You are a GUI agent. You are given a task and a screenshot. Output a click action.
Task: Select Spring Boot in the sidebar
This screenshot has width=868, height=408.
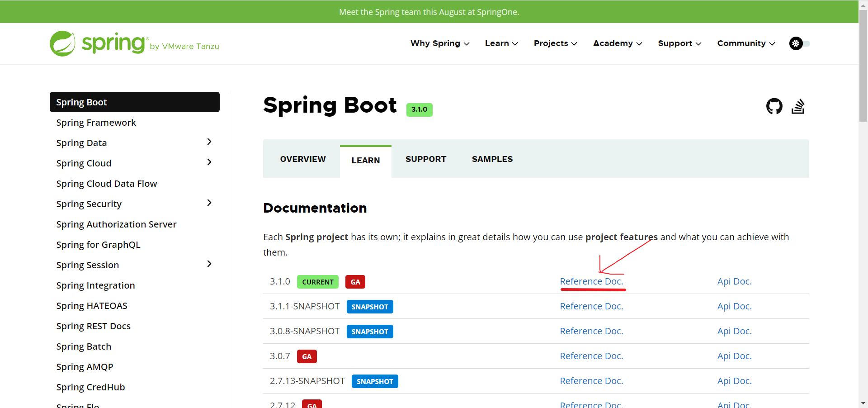[x=134, y=102]
